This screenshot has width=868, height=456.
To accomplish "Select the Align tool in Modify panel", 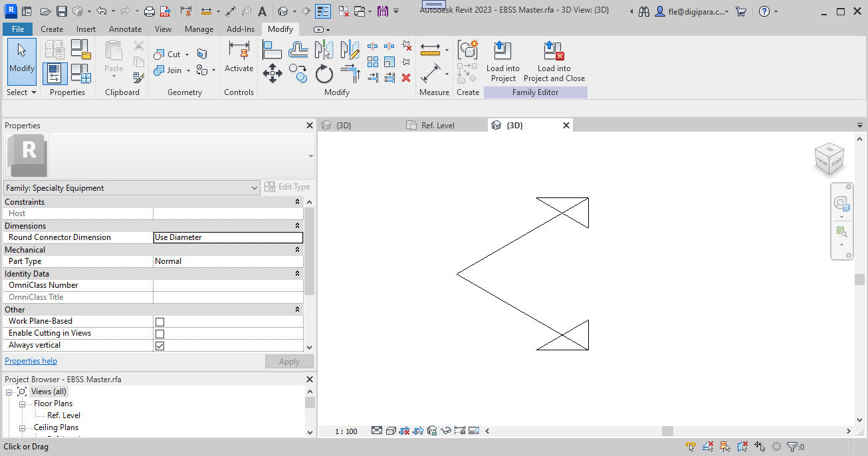I will [x=272, y=49].
